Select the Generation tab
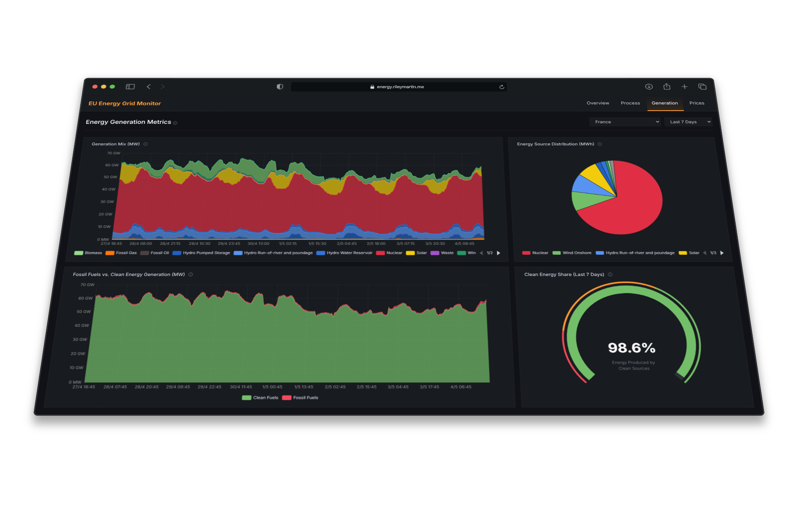The image size is (798, 532). pos(665,103)
